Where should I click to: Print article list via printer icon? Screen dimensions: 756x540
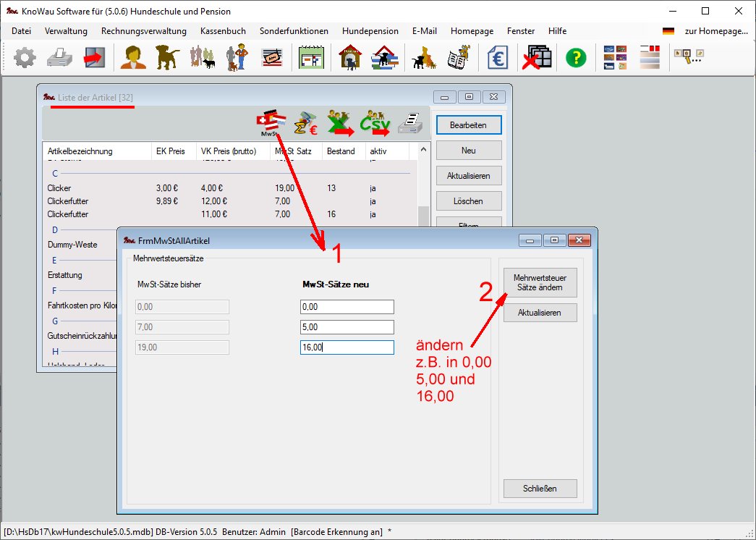click(411, 125)
